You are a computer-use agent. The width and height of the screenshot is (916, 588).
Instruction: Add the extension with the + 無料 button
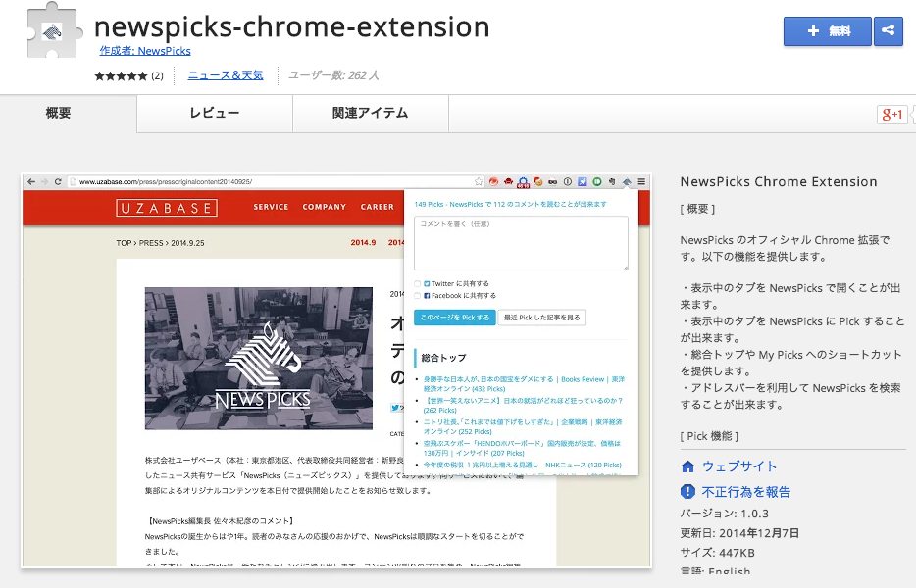(x=827, y=31)
